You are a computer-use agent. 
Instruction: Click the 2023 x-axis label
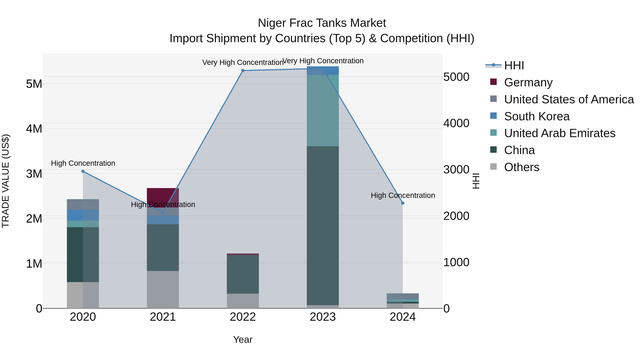point(323,317)
